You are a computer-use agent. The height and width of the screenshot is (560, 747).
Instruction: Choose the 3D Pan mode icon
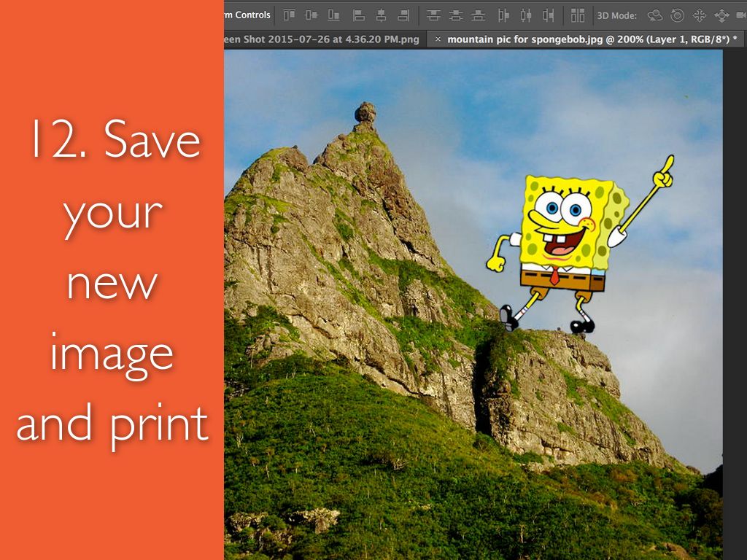tap(700, 15)
